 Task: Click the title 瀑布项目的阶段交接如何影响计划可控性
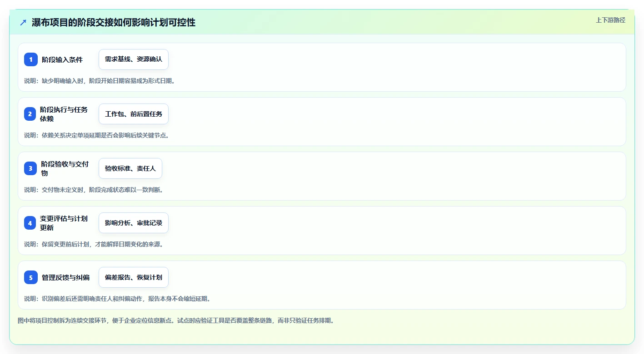[x=114, y=22]
